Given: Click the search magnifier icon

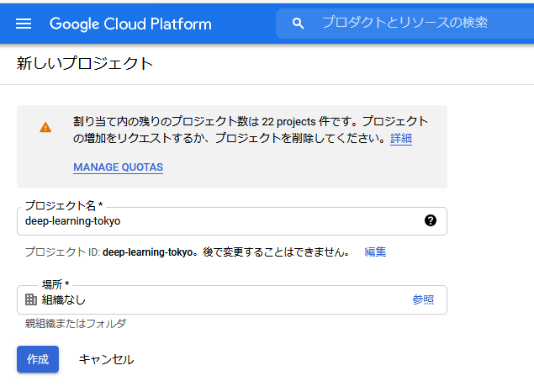Looking at the screenshot, I should point(298,24).
